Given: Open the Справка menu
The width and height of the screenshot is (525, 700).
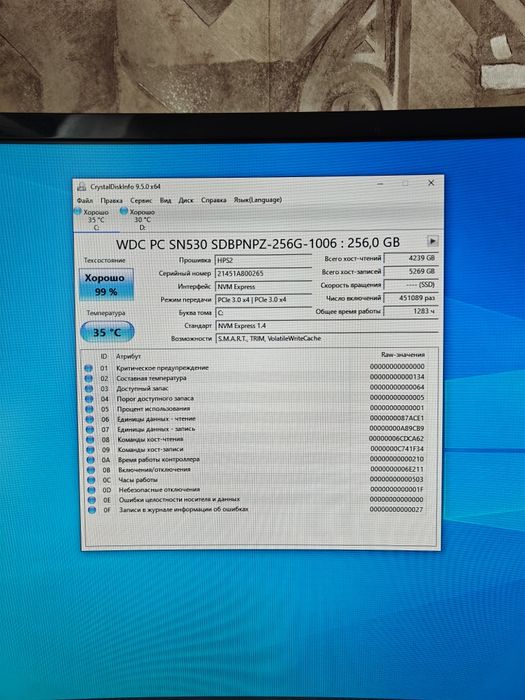Looking at the screenshot, I should click(x=213, y=200).
